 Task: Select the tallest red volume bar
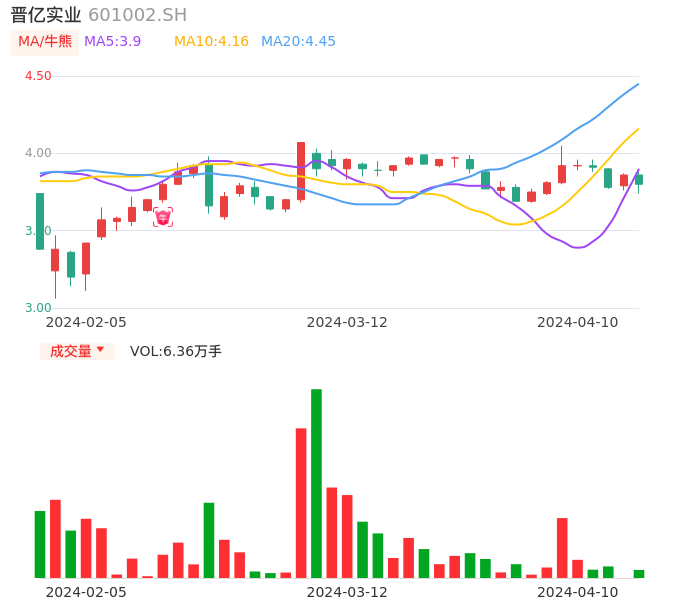tap(301, 502)
